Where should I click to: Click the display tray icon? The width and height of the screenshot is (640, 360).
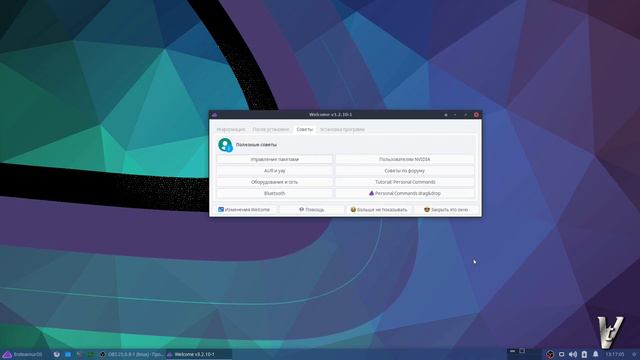[562, 354]
